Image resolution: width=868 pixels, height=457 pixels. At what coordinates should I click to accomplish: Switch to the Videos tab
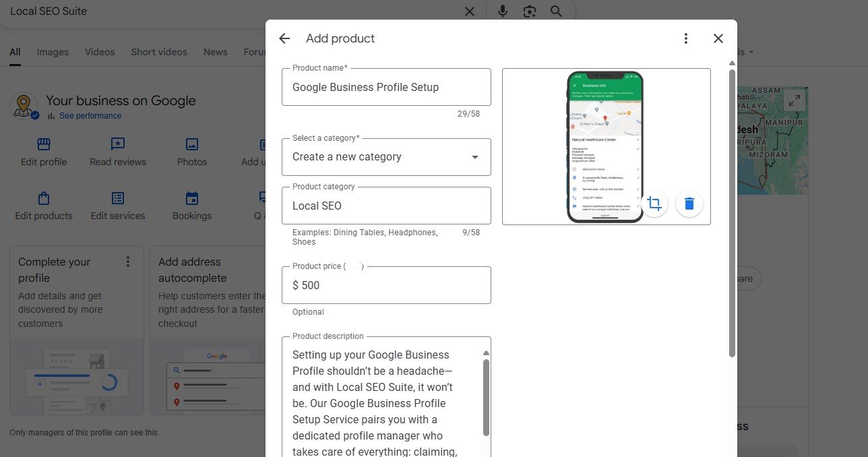click(100, 52)
